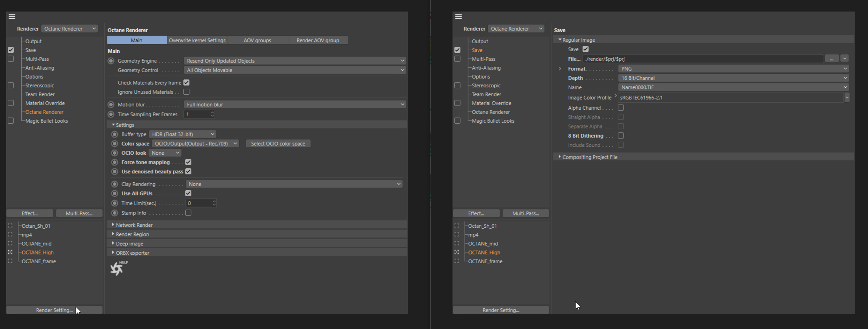Toggle Use denoised beauty pass checkbox
868x329 pixels.
coord(188,171)
